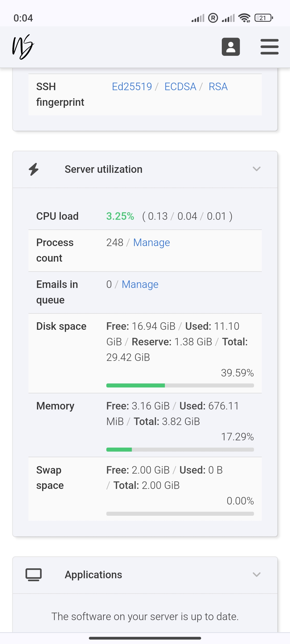This screenshot has width=290, height=644.
Task: Select the Applications panel title
Action: [93, 575]
